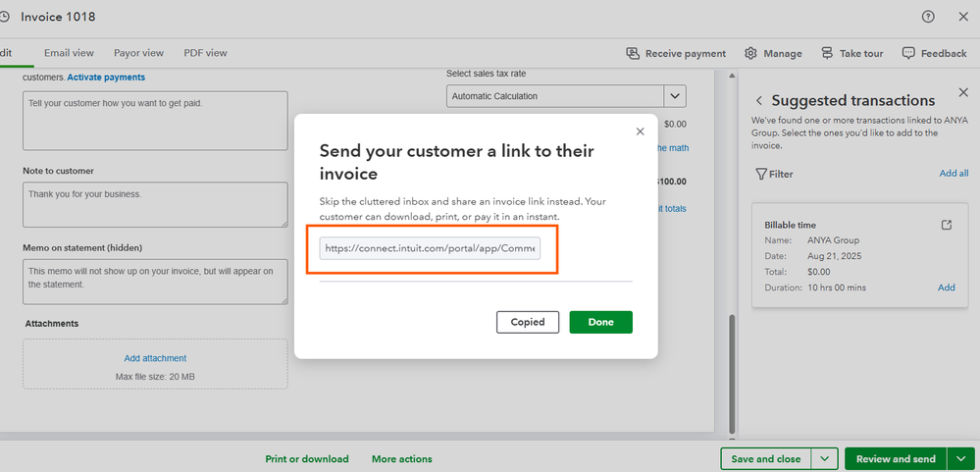This screenshot has height=472, width=980.
Task: Open the Feedback label
Action: pyautogui.click(x=944, y=54)
